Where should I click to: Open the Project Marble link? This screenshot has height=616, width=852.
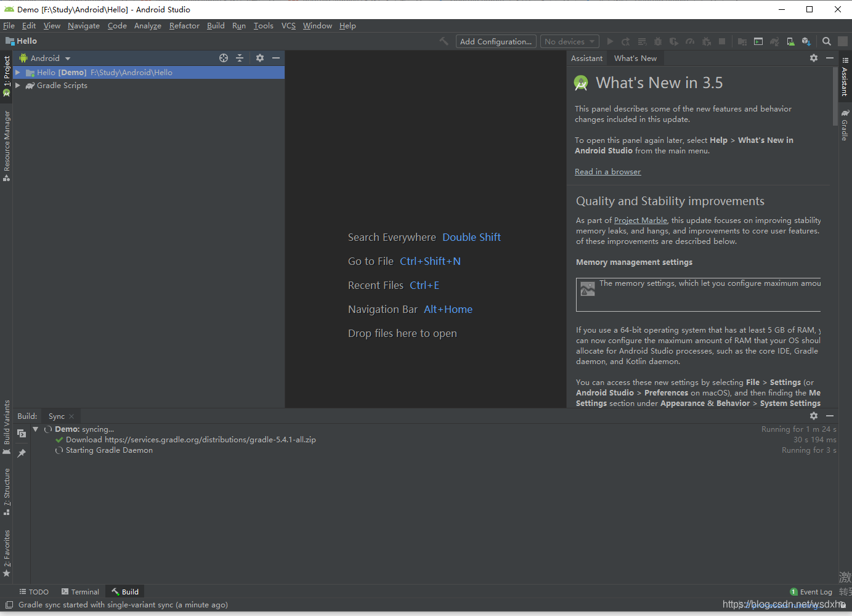point(641,220)
